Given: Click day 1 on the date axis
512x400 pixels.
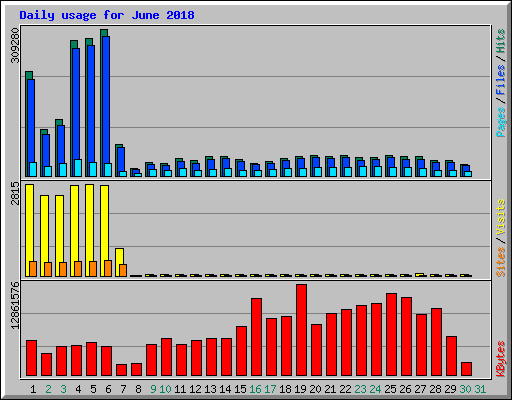Looking at the screenshot, I should (x=33, y=389).
